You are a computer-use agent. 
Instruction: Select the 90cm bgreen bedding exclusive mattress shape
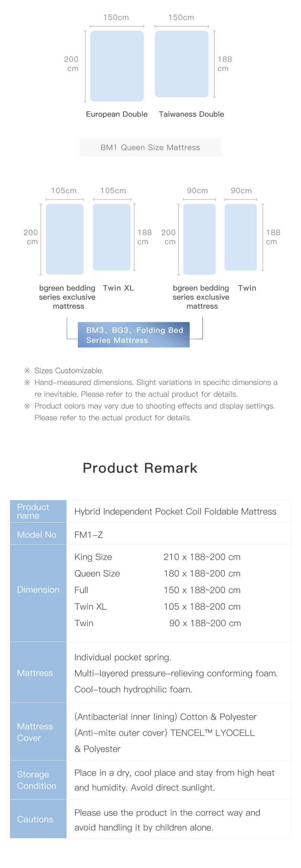point(199,239)
